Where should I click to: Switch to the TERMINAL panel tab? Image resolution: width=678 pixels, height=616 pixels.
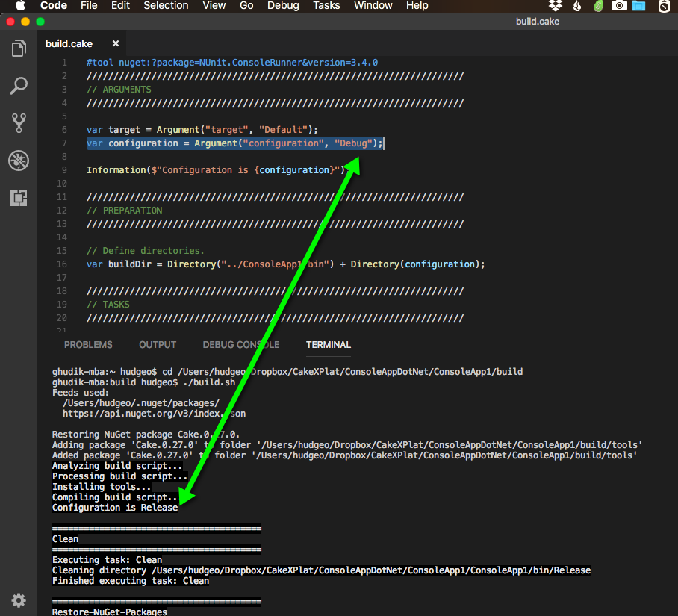point(329,344)
